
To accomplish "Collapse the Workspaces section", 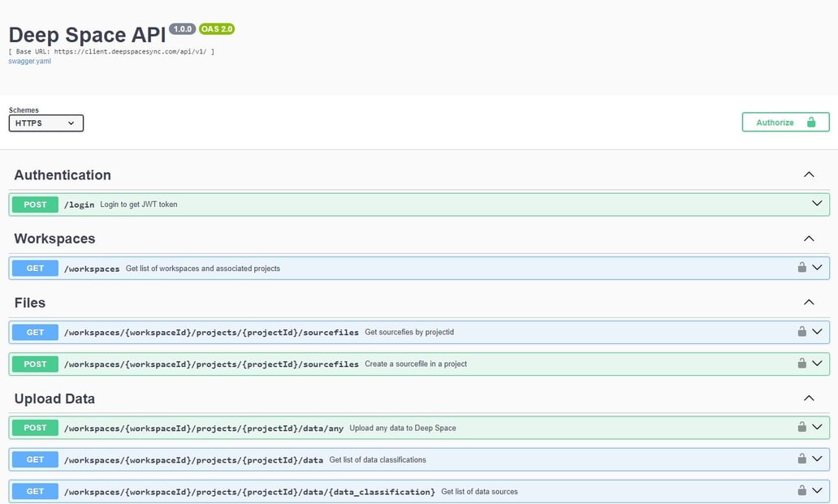I will click(x=809, y=238).
